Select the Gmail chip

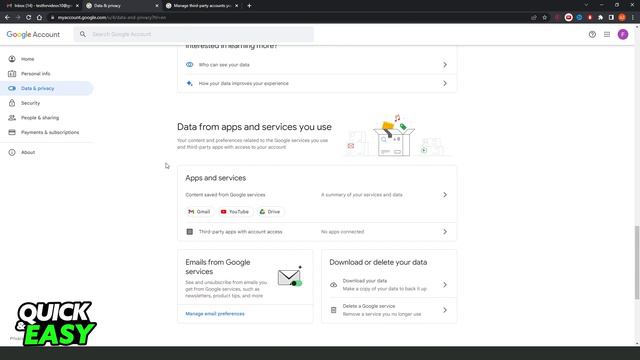click(199, 211)
